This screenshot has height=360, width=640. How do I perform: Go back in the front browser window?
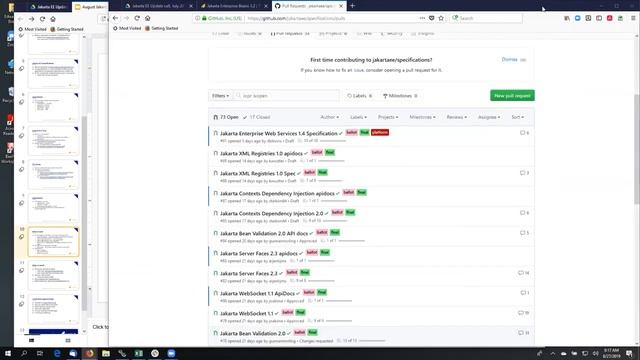pyautogui.click(x=116, y=18)
